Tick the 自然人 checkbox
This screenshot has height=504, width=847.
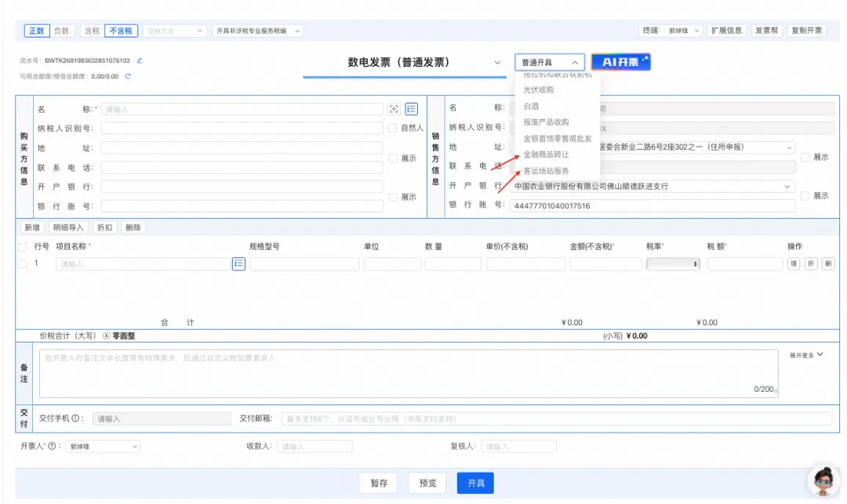(392, 128)
